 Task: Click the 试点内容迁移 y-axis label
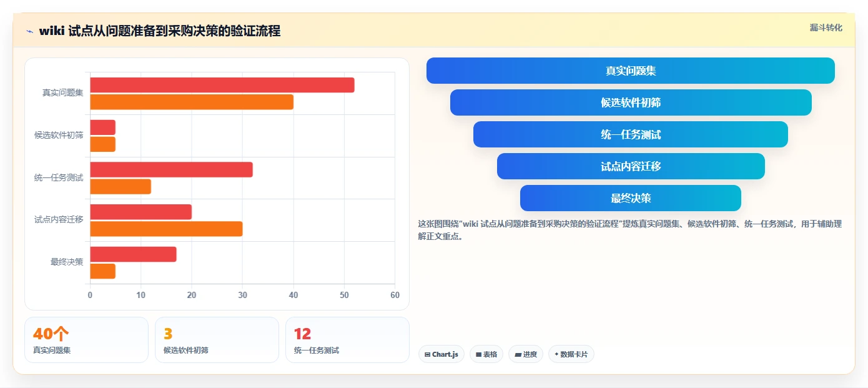click(59, 220)
